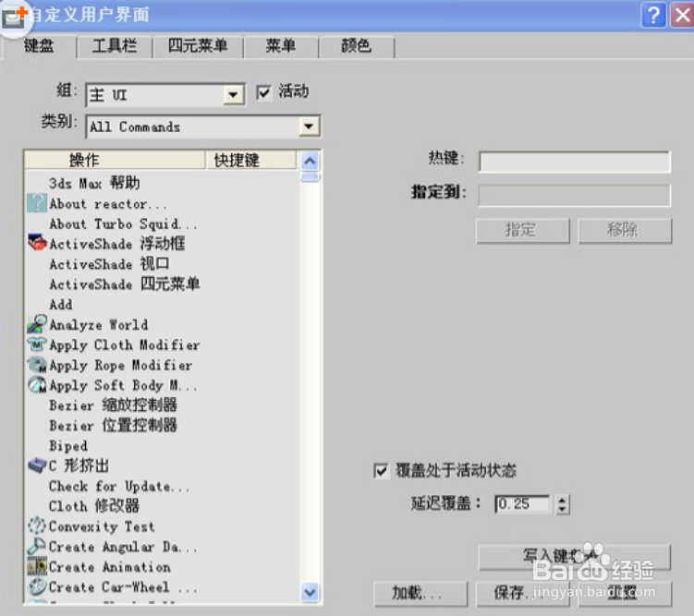Select the Add row

click(162, 304)
